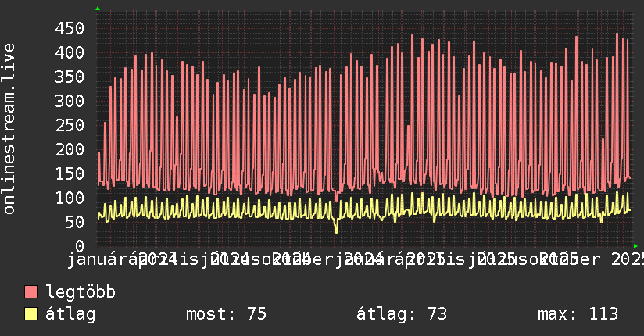Click the 300 y-axis label
This screenshot has height=336, width=644.
(x=70, y=101)
